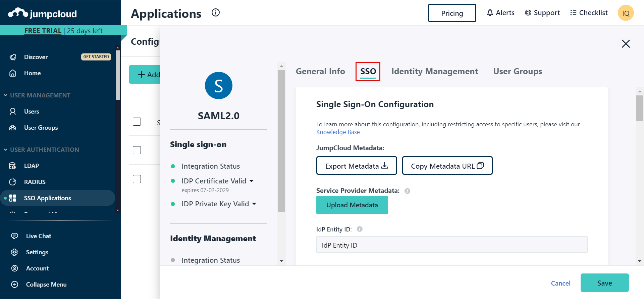Click the Collapse Menu arrow icon
The height and width of the screenshot is (299, 644).
click(14, 285)
